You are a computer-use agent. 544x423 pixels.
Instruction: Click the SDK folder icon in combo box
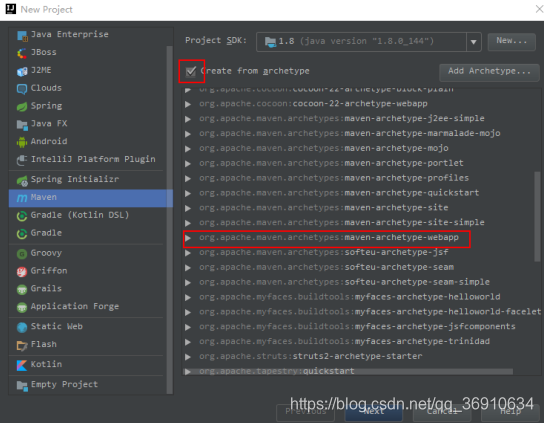270,42
